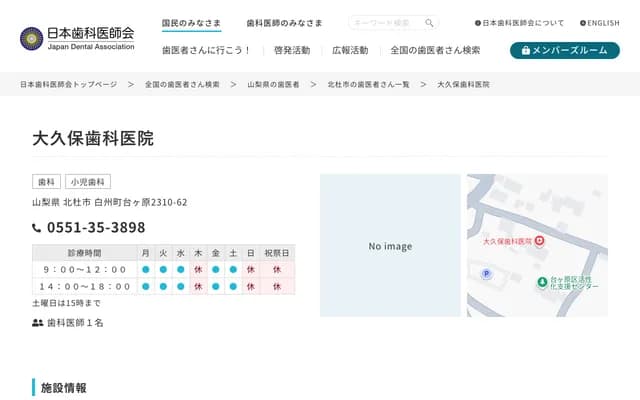Switch to 歯科医師のみなさま tab

(285, 23)
